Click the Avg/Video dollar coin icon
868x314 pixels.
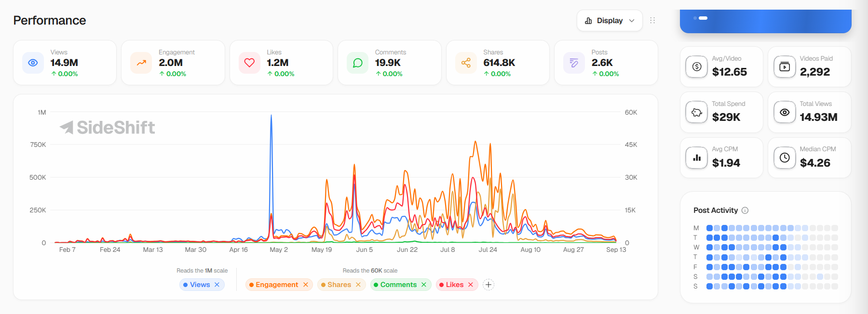point(697,67)
